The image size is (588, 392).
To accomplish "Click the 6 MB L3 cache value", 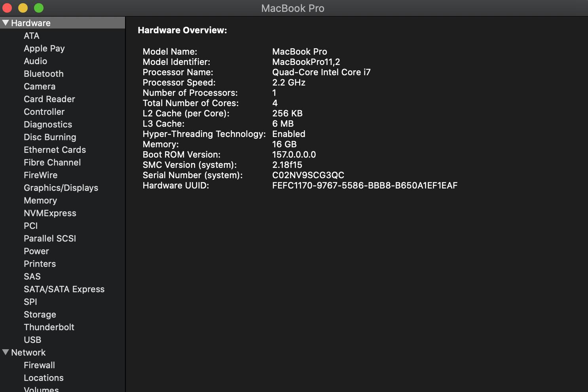I will pos(283,124).
